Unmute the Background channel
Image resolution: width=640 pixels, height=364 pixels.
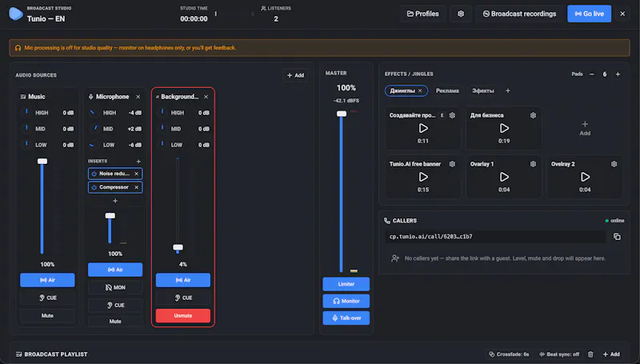[x=183, y=315]
